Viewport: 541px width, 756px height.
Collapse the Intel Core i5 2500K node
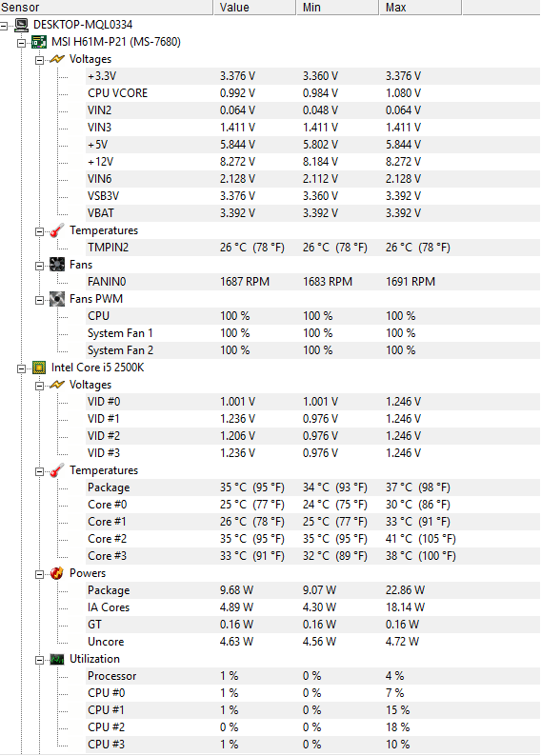point(21,368)
